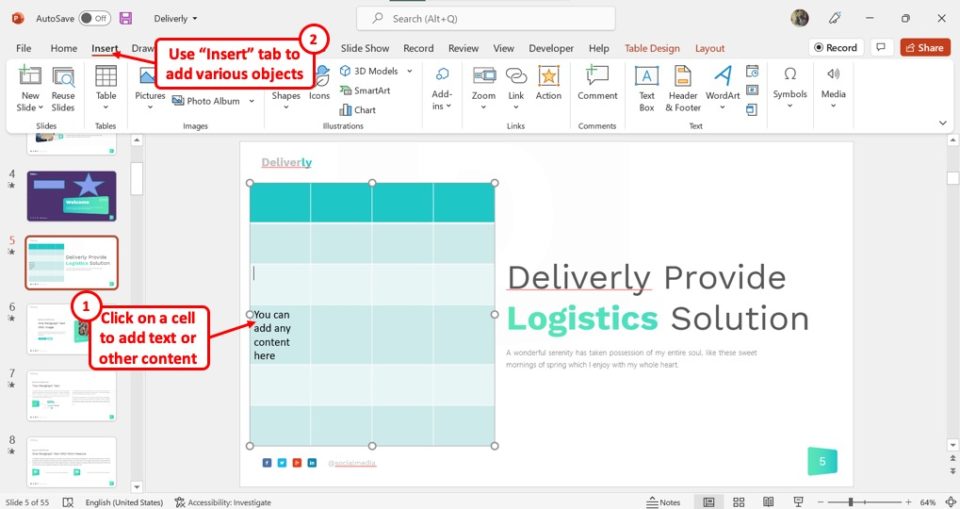
Task: Open the Symbols group
Action: pyautogui.click(x=790, y=88)
